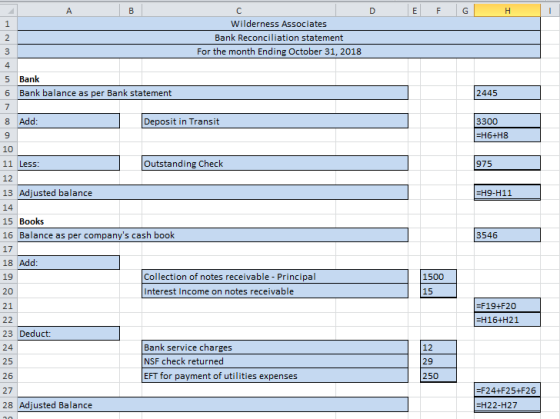
Task: Click the cell containing 3546
Action: pos(507,235)
